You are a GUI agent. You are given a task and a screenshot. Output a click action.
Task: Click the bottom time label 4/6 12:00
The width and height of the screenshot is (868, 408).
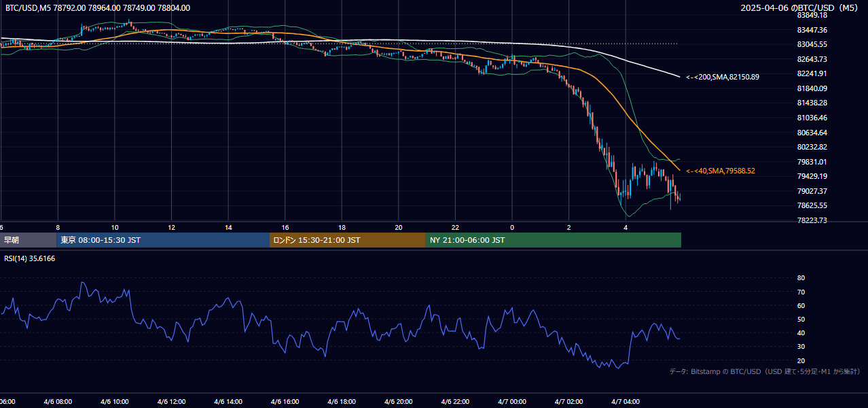(x=171, y=402)
